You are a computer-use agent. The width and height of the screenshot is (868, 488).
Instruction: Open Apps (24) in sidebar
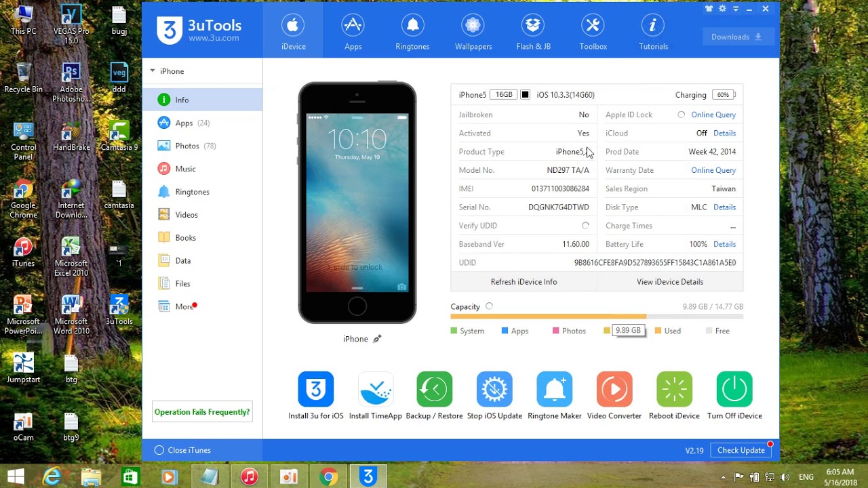202,123
